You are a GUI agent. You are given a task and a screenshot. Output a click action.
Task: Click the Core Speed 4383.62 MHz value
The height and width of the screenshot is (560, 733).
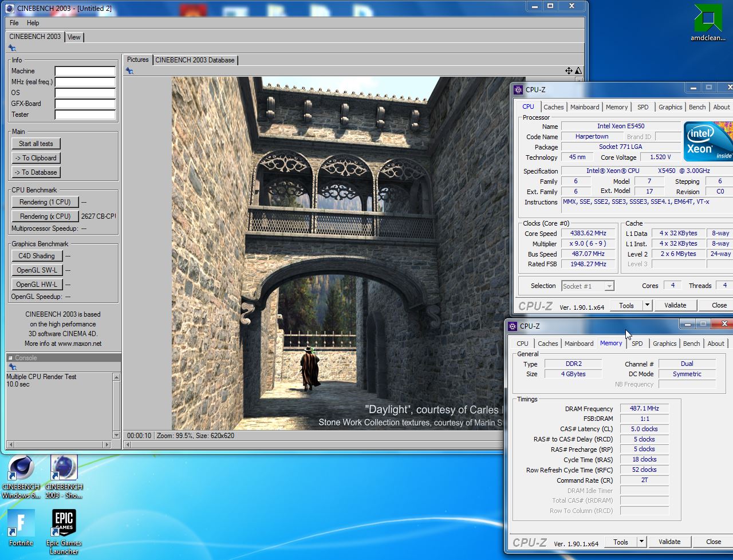(x=588, y=233)
